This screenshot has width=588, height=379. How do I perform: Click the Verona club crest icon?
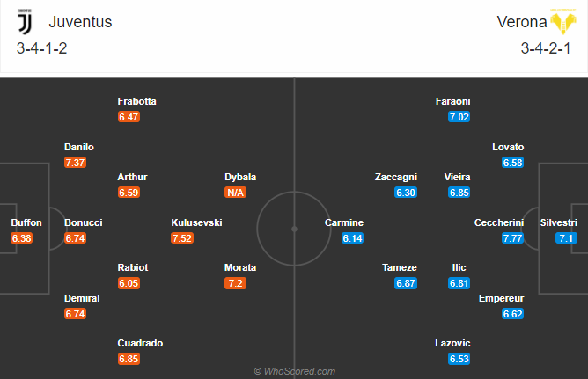(x=562, y=21)
